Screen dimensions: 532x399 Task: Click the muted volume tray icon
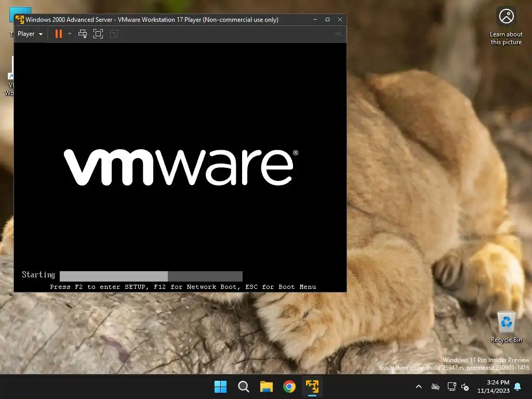(465, 387)
